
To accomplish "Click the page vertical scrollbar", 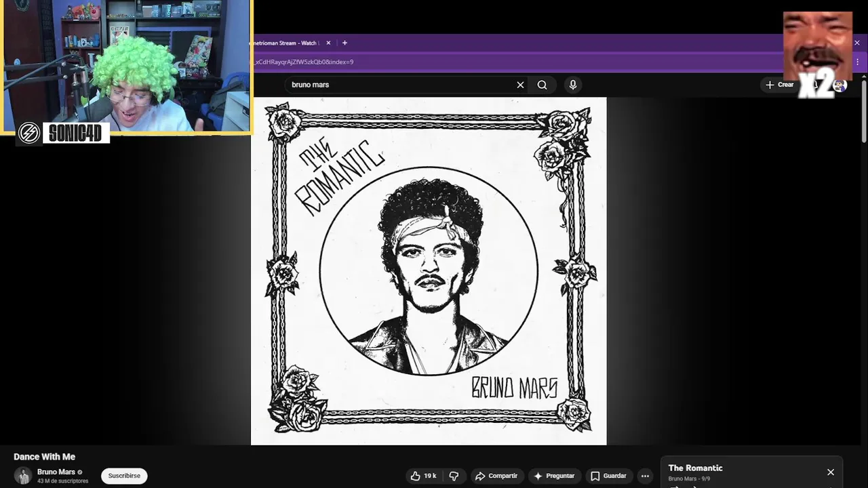I will pyautogui.click(x=864, y=112).
